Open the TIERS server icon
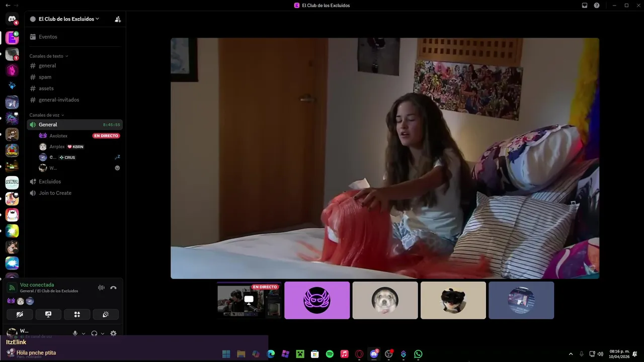Viewport: 644px width, 362px height. [12, 150]
